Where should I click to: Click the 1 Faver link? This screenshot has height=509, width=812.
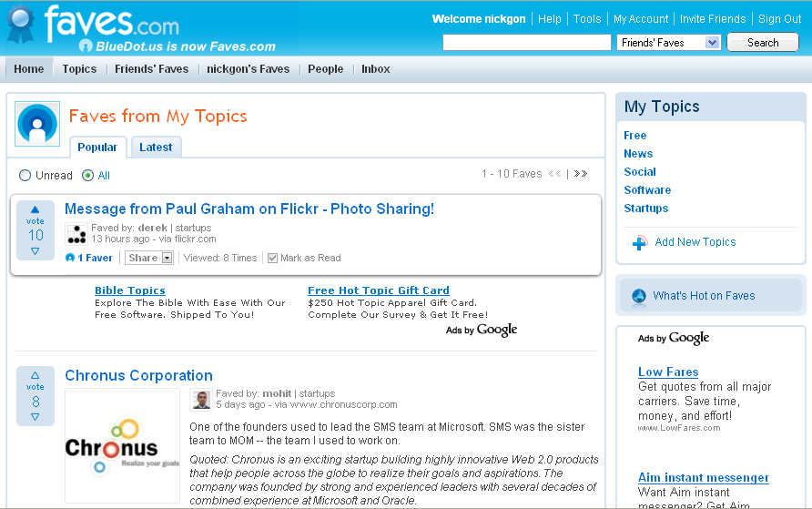pyautogui.click(x=95, y=258)
